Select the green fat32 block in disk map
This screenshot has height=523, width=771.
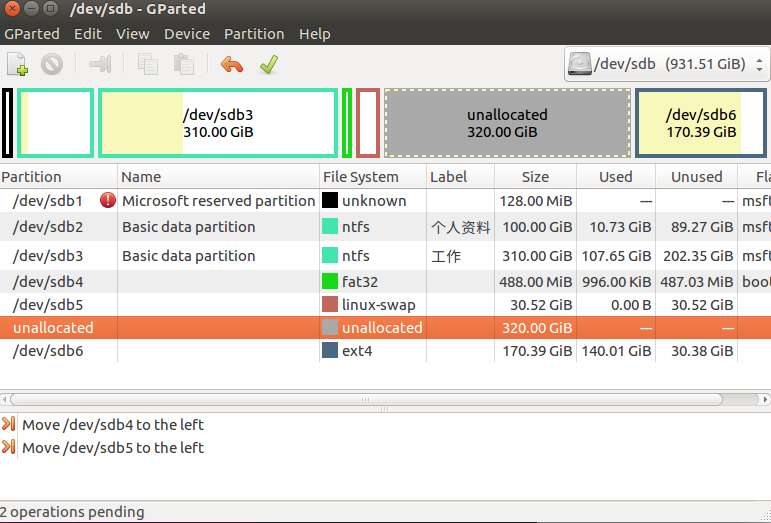(x=347, y=123)
